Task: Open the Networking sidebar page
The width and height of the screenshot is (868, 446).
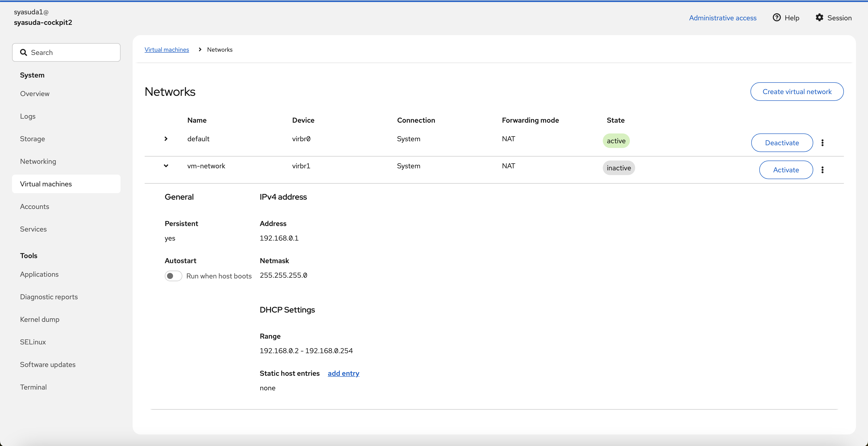Action: (38, 161)
